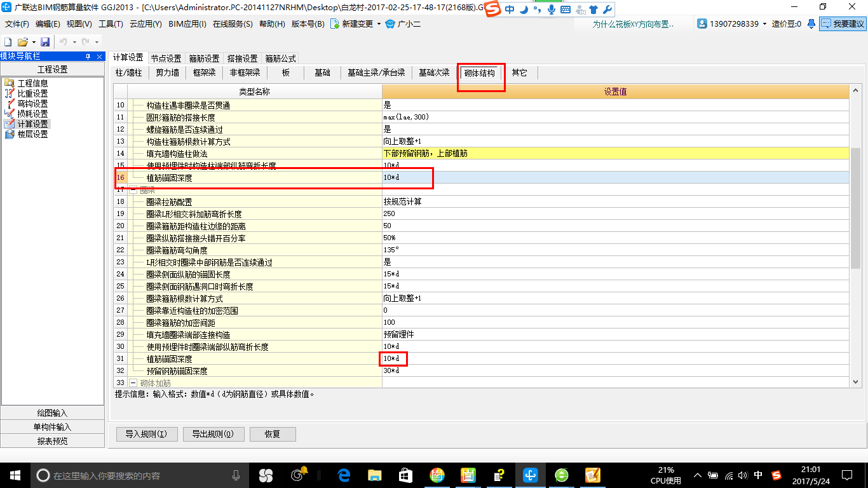Image resolution: width=868 pixels, height=488 pixels.
Task: Switch to the 搭接设置 tab
Action: point(242,58)
